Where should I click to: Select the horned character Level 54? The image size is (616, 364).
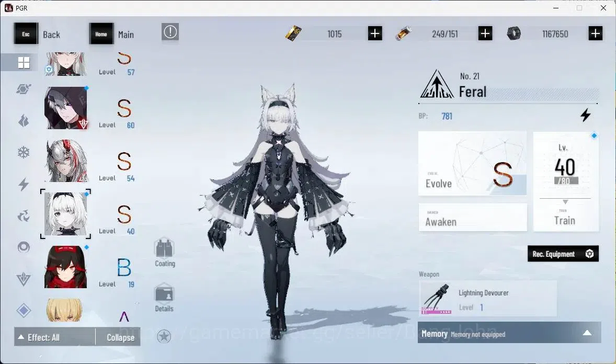[x=65, y=161]
